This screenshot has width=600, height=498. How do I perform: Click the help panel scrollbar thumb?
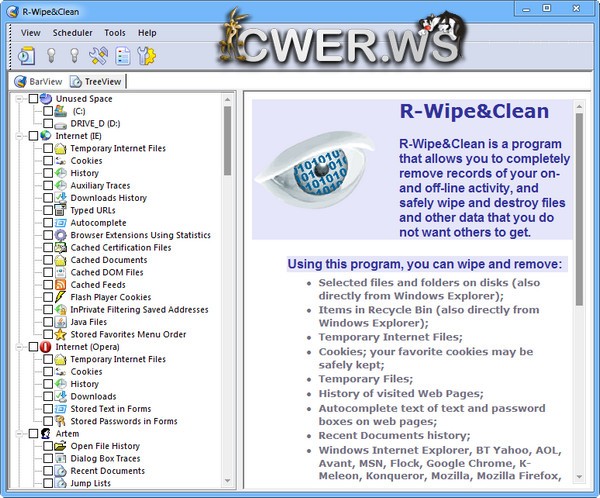[579, 209]
